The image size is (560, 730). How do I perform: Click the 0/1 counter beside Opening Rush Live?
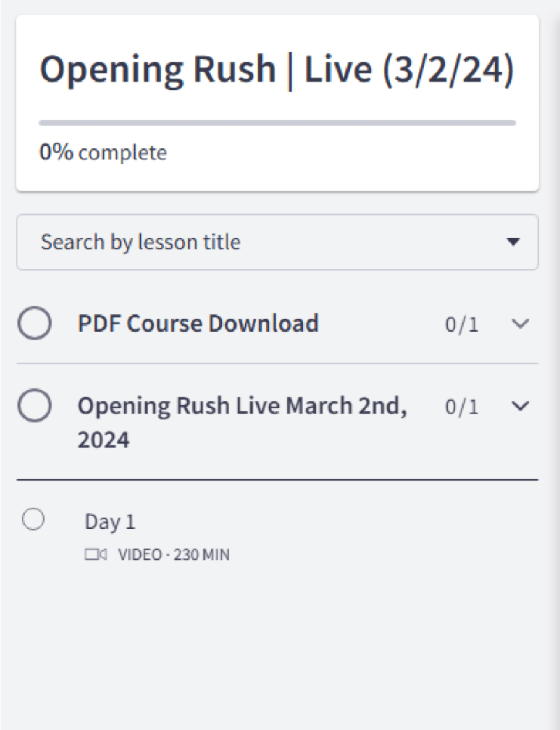tap(461, 407)
